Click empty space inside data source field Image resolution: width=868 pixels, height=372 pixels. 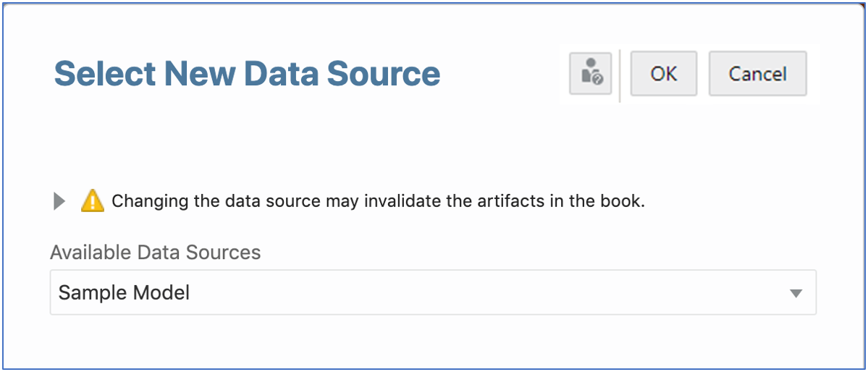(x=507, y=293)
